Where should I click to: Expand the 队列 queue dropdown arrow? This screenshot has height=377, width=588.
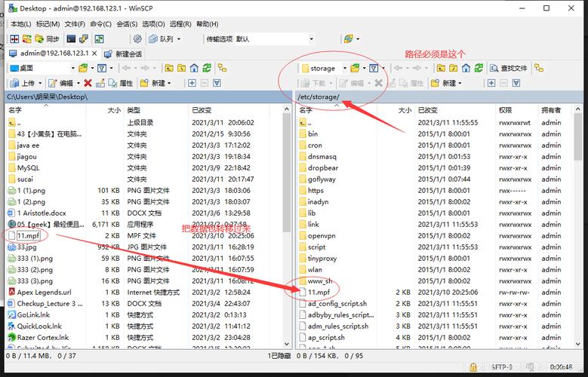179,39
